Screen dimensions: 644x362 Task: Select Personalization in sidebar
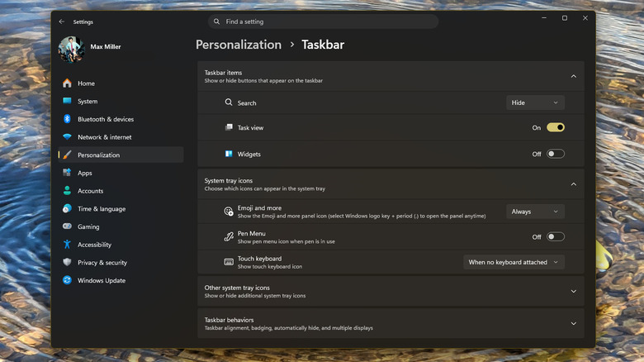[x=121, y=155]
